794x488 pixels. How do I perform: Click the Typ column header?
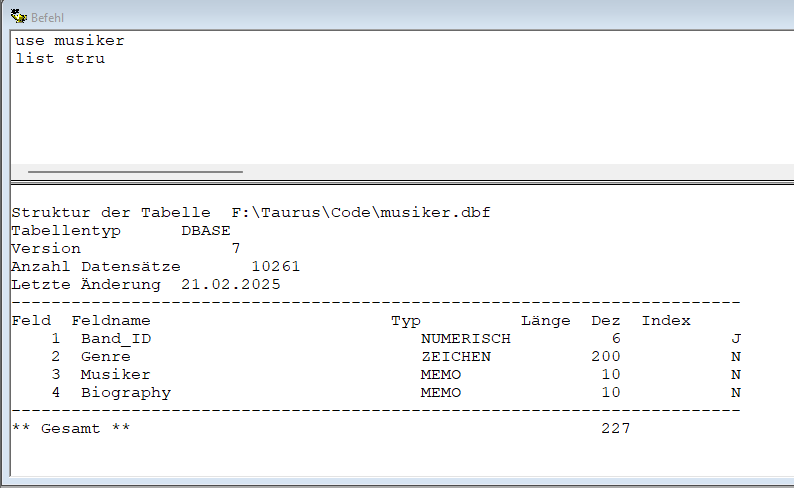coord(405,321)
